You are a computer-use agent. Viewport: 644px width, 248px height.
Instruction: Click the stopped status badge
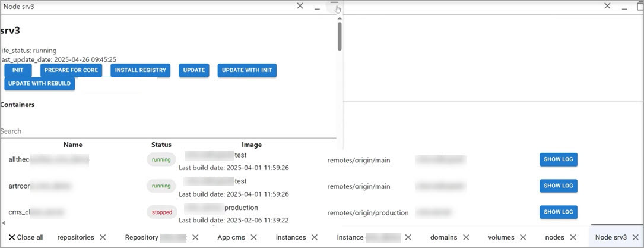tap(162, 212)
